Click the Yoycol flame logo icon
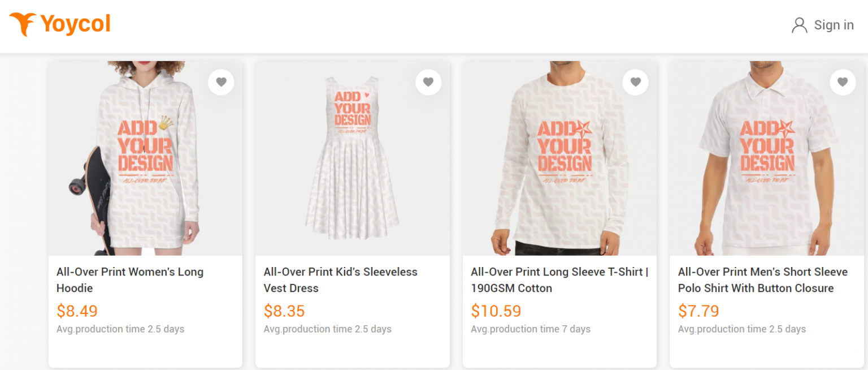This screenshot has width=868, height=370. (x=23, y=24)
